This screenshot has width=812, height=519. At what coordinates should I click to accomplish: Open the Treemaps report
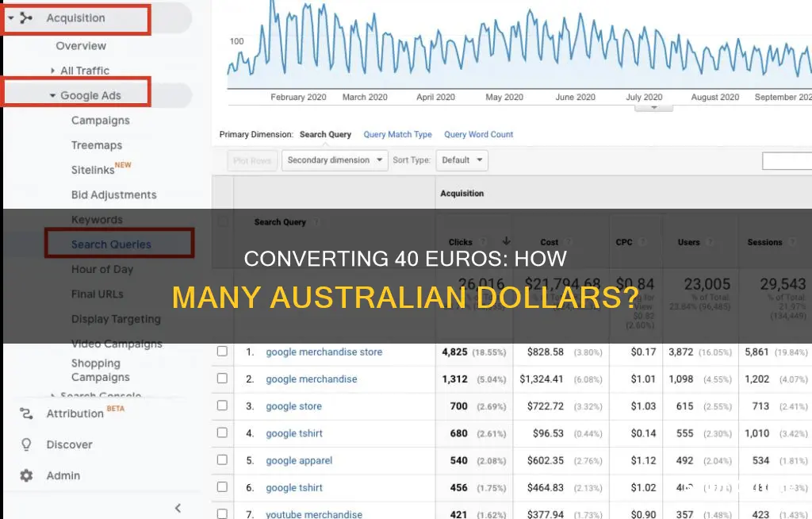click(x=97, y=145)
